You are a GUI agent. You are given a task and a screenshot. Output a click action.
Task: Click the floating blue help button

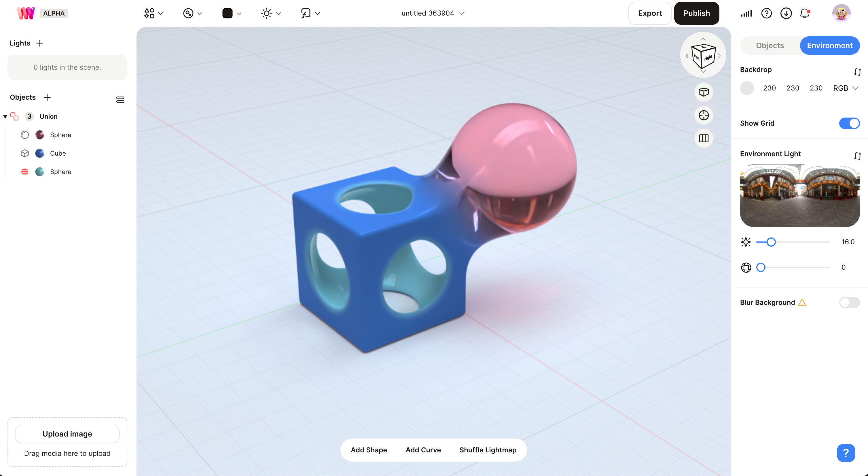pos(846,453)
